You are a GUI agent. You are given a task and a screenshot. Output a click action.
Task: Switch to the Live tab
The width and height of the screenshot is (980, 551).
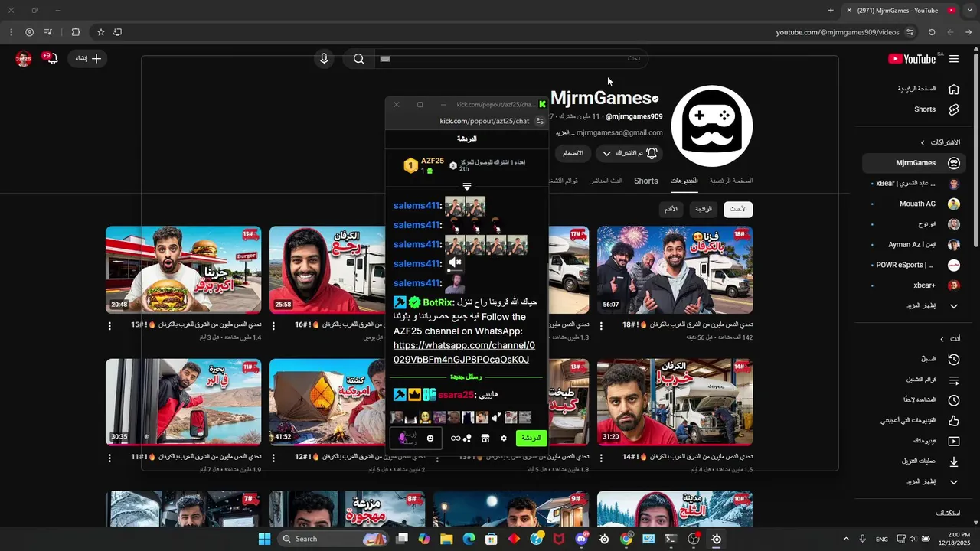[606, 181]
